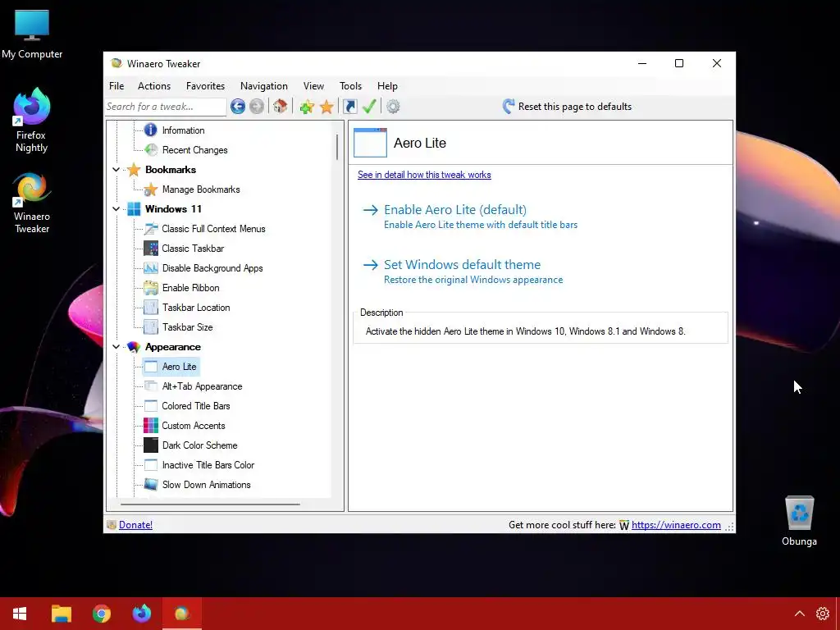The image size is (840, 630).
Task: Open Chrome from the taskbar
Action: coord(101,614)
